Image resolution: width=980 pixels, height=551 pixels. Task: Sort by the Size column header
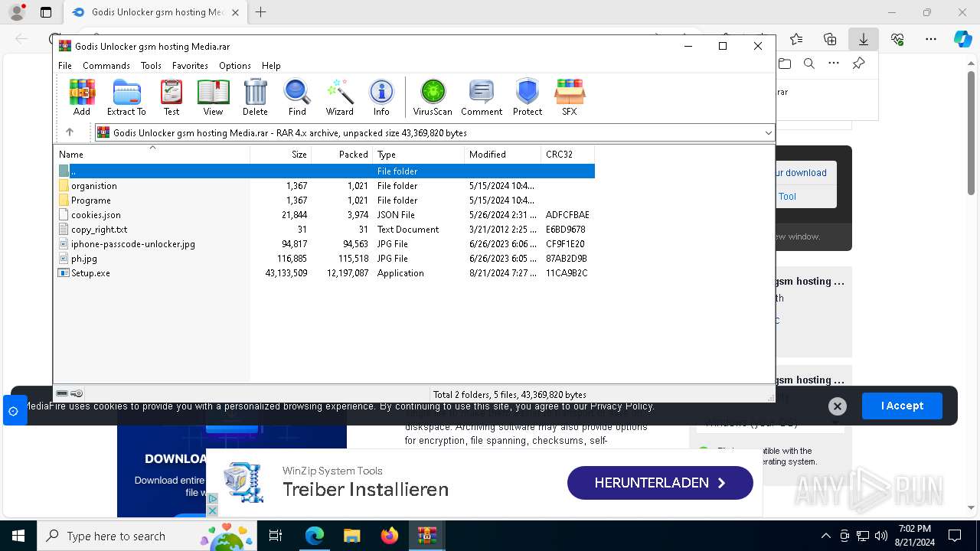point(281,155)
